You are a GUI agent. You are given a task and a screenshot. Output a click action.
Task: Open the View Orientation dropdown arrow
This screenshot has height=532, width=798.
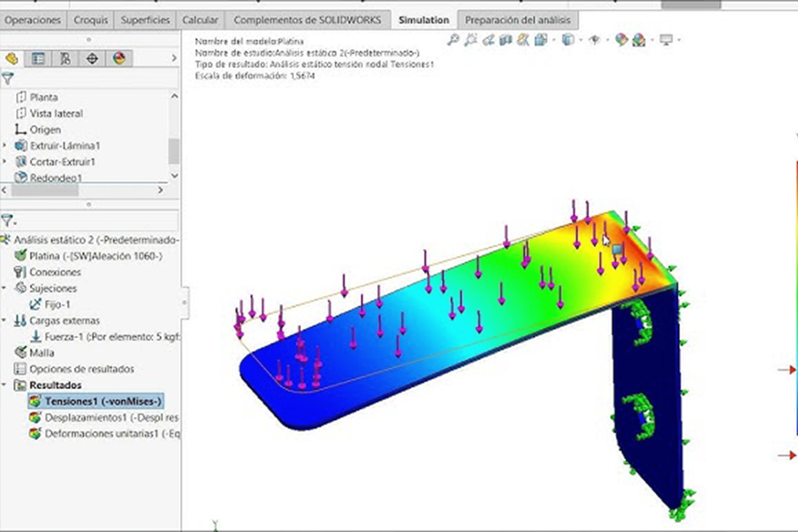tap(554, 40)
